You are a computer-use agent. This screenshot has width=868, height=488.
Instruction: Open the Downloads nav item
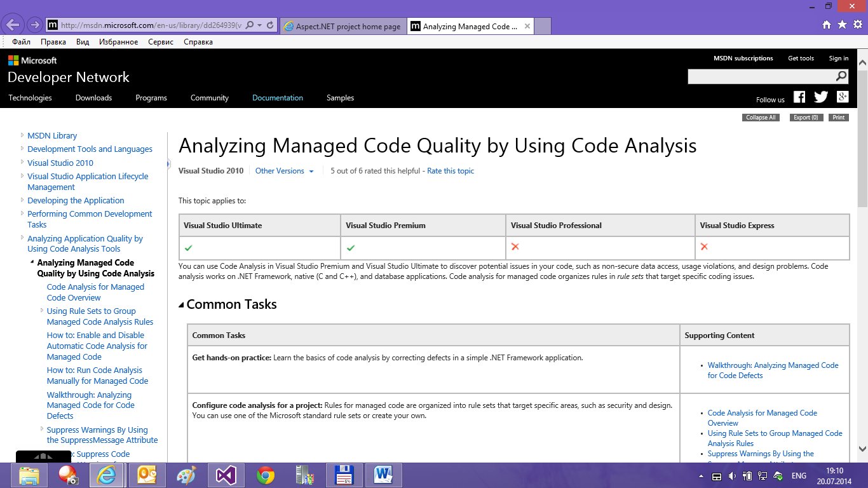[x=93, y=98]
